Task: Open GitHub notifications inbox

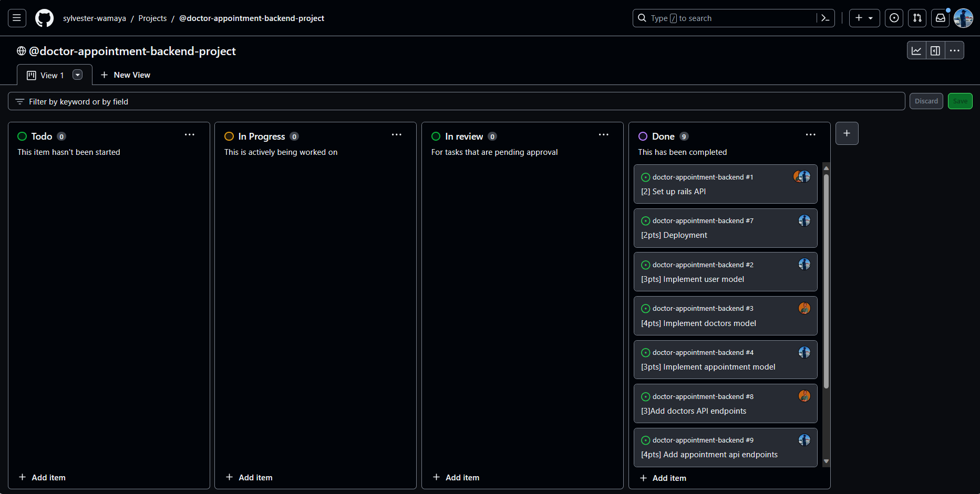Action: 940,18
